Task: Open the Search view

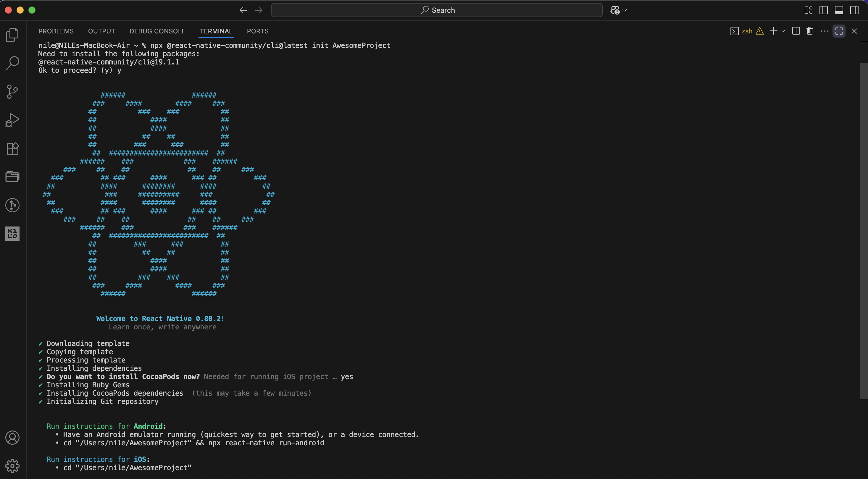Action: coord(12,63)
